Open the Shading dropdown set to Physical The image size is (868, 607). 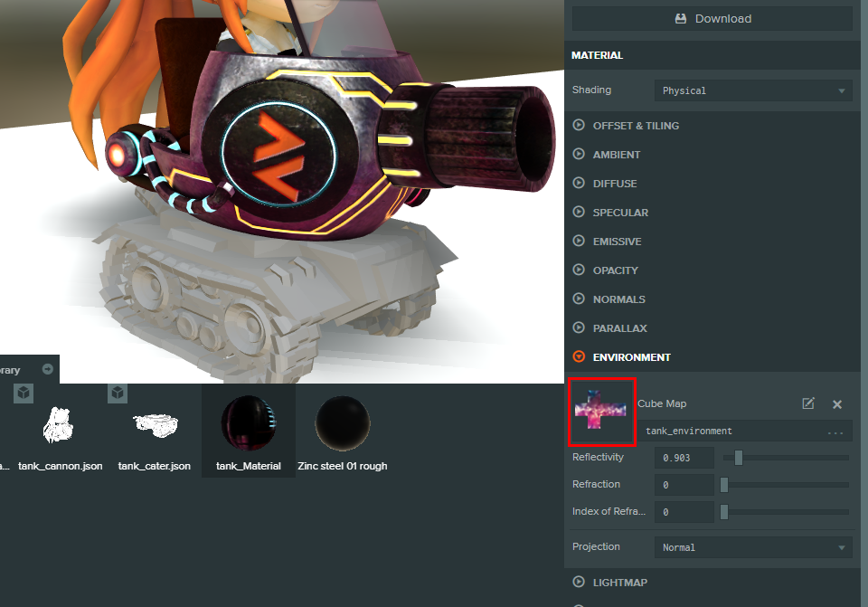click(x=753, y=90)
